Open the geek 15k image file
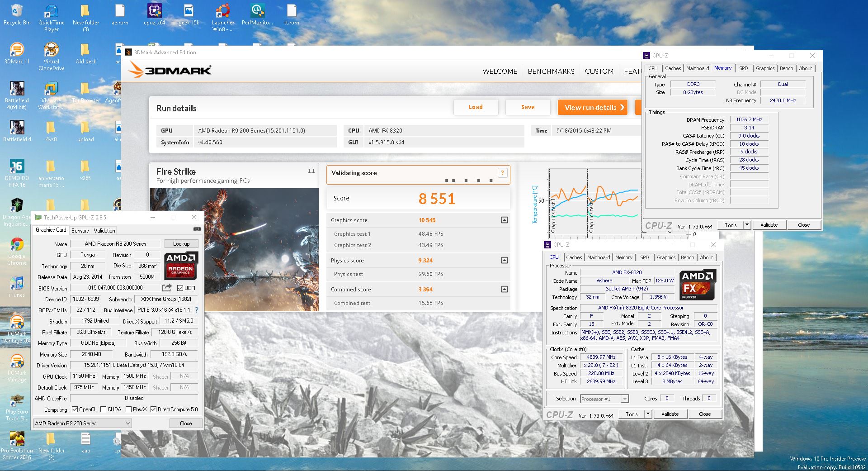The height and width of the screenshot is (471, 868). (x=189, y=14)
